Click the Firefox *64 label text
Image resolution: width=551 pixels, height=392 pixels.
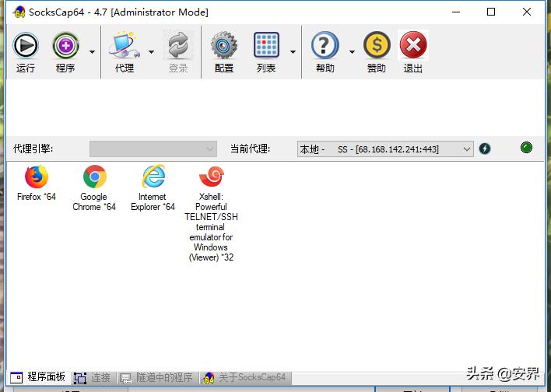(x=37, y=197)
